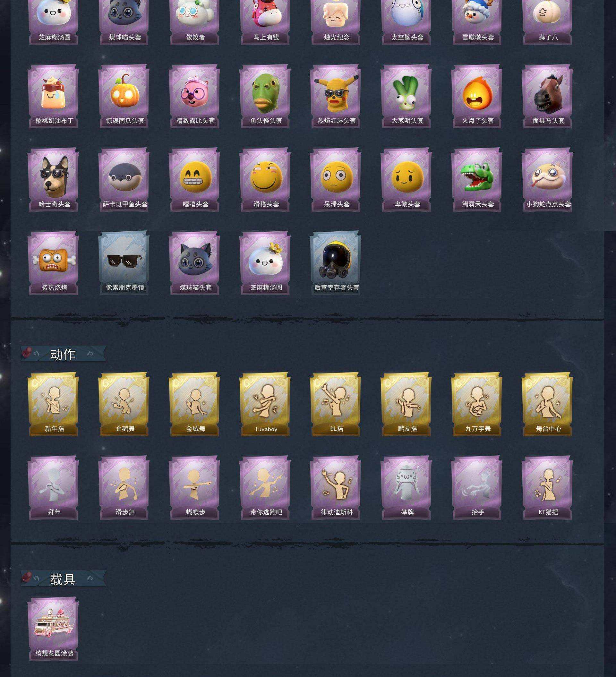Viewport: 616px width, 677px height.
Task: Click the 炙热烧烤 grilled meat head card
Action: point(53,263)
